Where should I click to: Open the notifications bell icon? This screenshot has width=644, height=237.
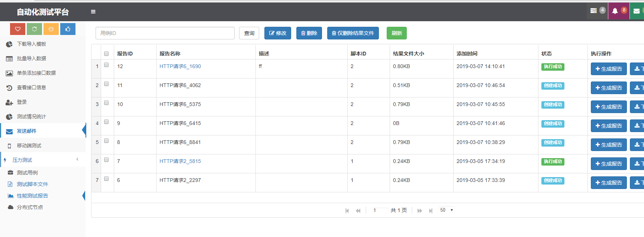tap(615, 11)
